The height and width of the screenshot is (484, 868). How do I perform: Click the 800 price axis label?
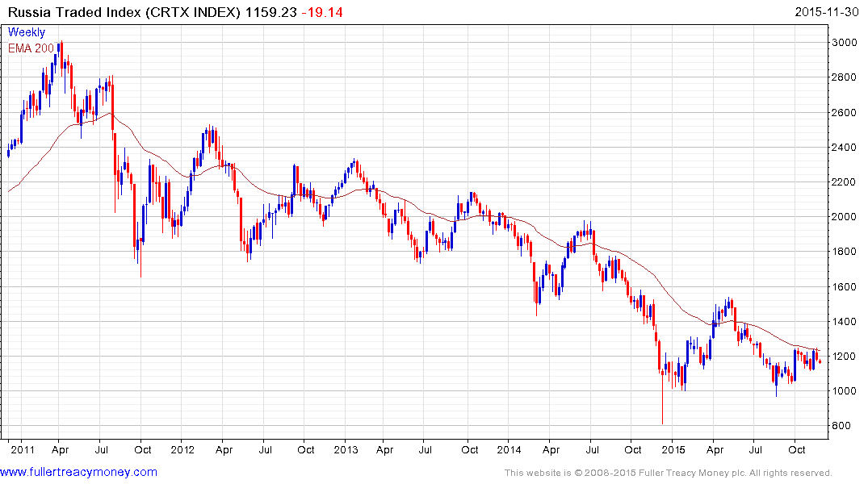[841, 426]
